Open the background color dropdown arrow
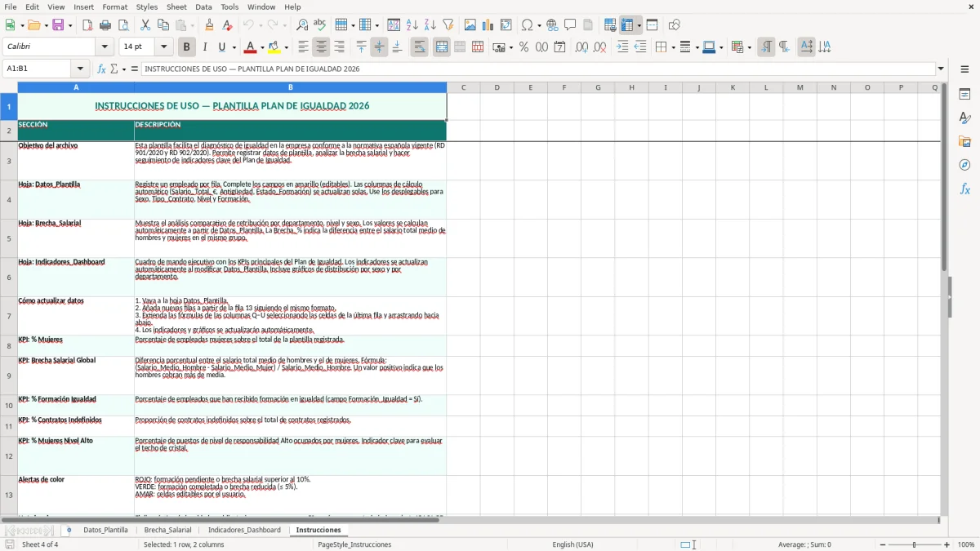The image size is (980, 551). tap(287, 47)
